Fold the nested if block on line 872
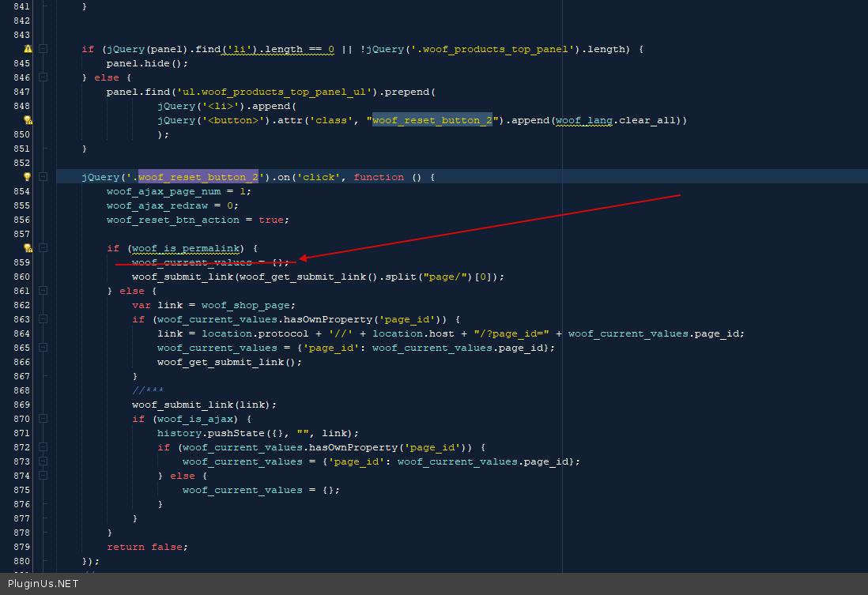868x595 pixels. pyautogui.click(x=43, y=447)
